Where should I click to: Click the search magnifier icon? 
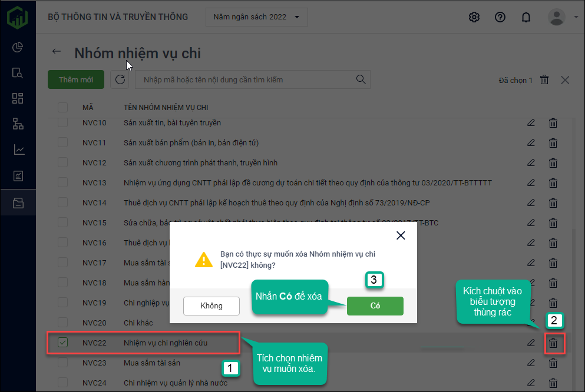click(x=361, y=79)
